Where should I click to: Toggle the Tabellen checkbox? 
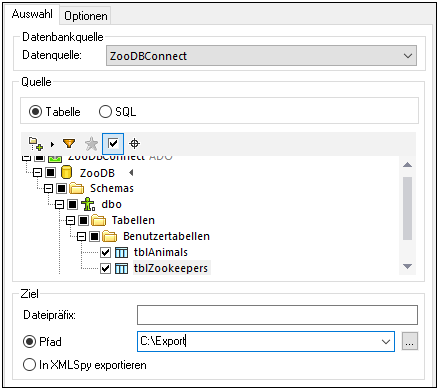click(x=83, y=220)
